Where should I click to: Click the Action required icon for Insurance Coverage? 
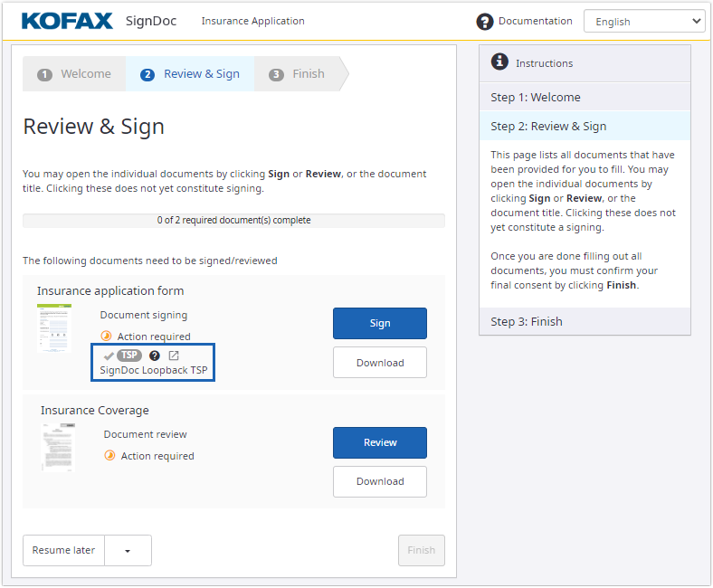pos(110,456)
